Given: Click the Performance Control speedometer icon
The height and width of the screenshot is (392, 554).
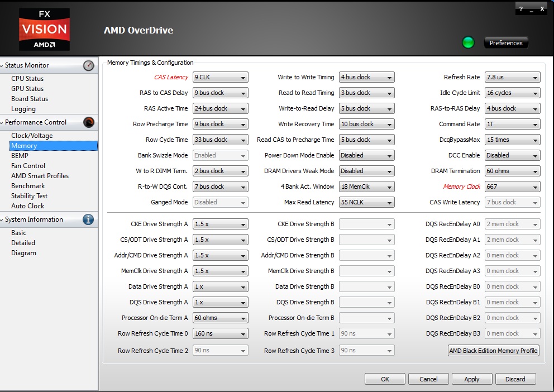Looking at the screenshot, I should pos(88,122).
